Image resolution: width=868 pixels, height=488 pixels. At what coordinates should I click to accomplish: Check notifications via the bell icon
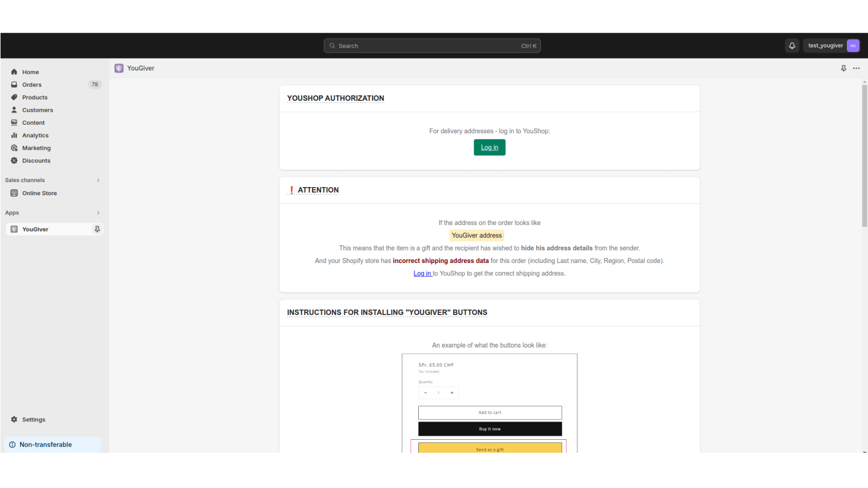click(x=792, y=46)
